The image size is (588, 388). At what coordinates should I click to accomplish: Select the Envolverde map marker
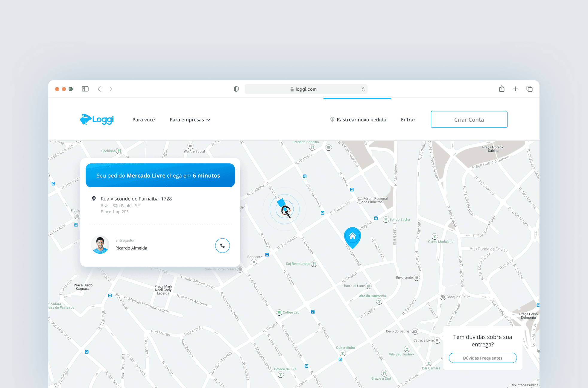tap(417, 278)
